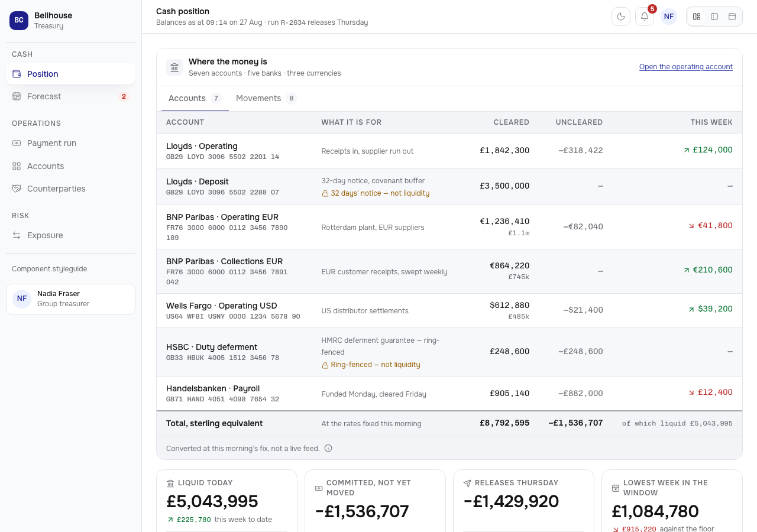
Task: Switch to the sidebar panel layout view
Action: pos(714,17)
